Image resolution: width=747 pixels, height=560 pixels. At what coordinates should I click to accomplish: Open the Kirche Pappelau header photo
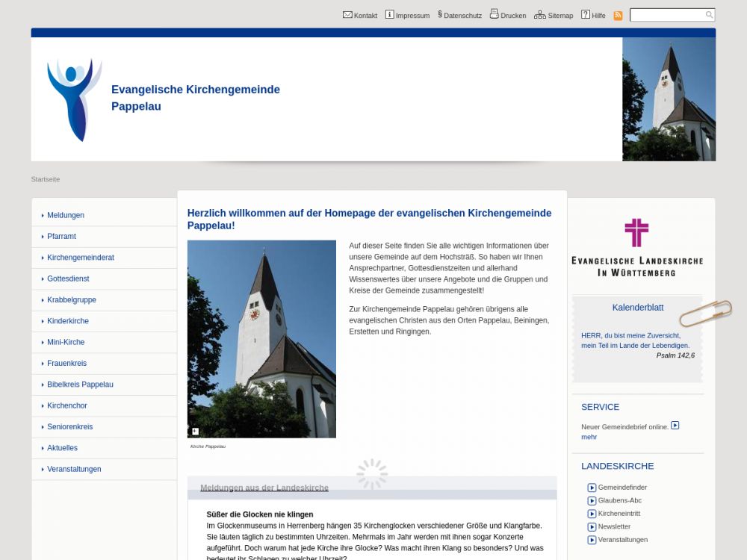[x=669, y=99]
